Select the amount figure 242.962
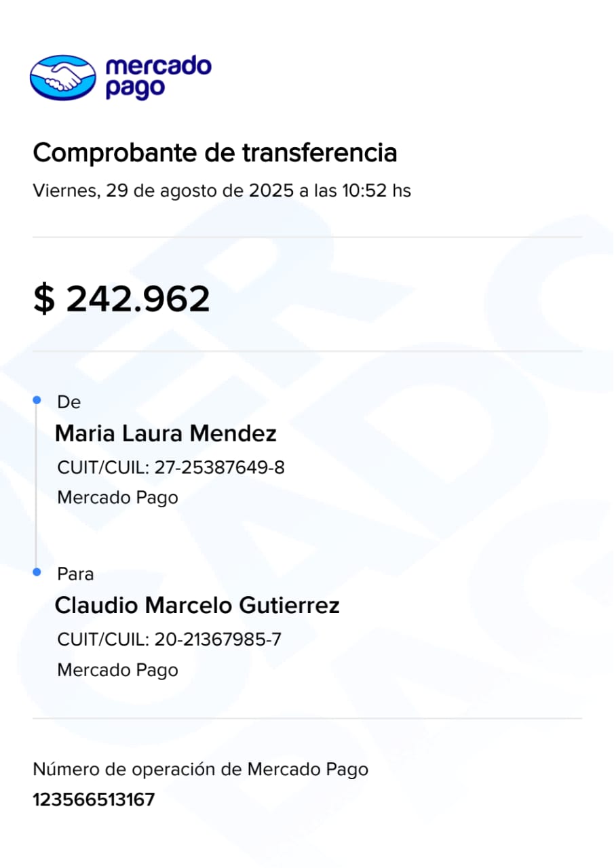614x868 pixels. click(138, 299)
